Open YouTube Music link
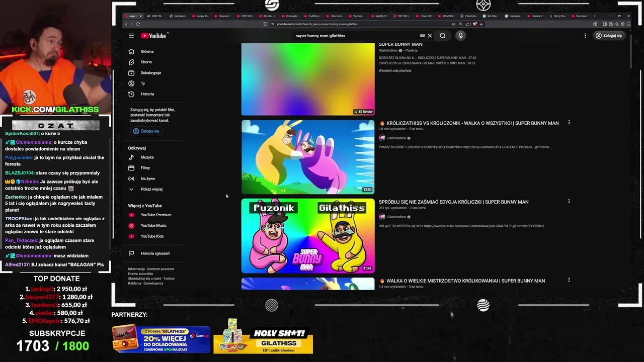This screenshot has width=644, height=362. pyautogui.click(x=153, y=226)
